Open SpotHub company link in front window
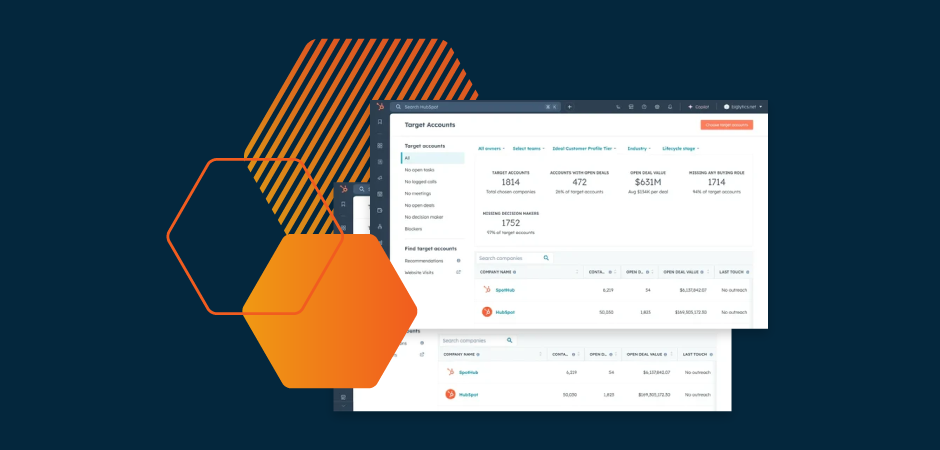 coord(505,290)
